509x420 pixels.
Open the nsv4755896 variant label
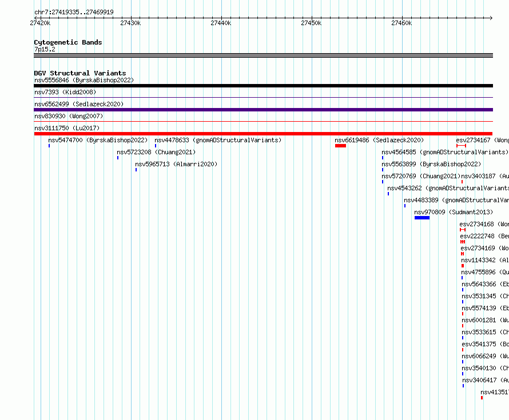(485, 272)
